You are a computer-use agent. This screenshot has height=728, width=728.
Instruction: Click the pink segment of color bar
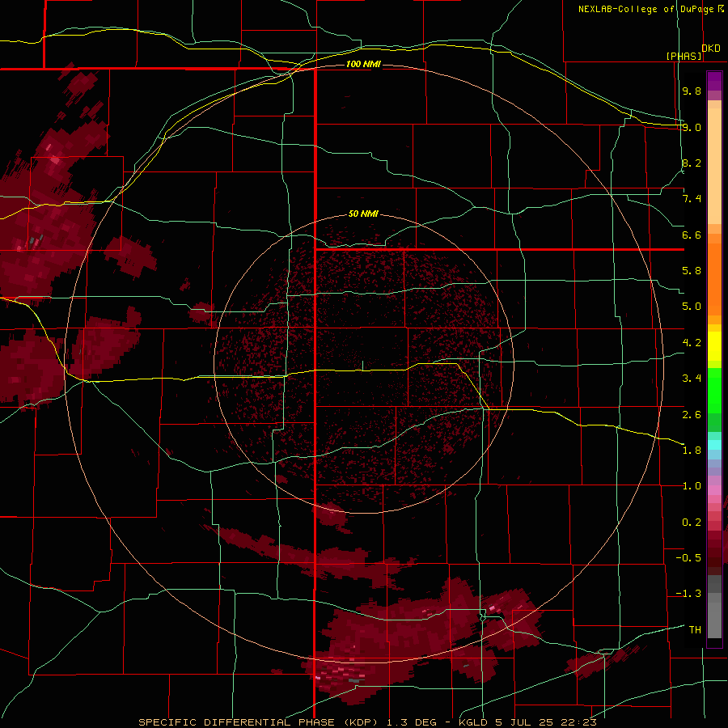click(x=714, y=490)
